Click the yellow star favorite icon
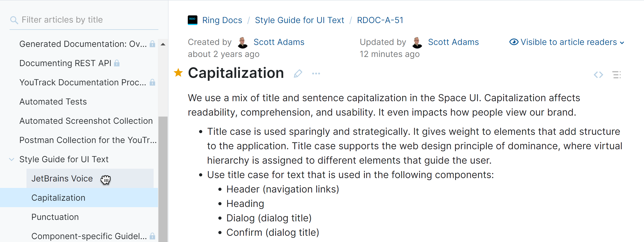The width and height of the screenshot is (644, 242). pyautogui.click(x=178, y=73)
